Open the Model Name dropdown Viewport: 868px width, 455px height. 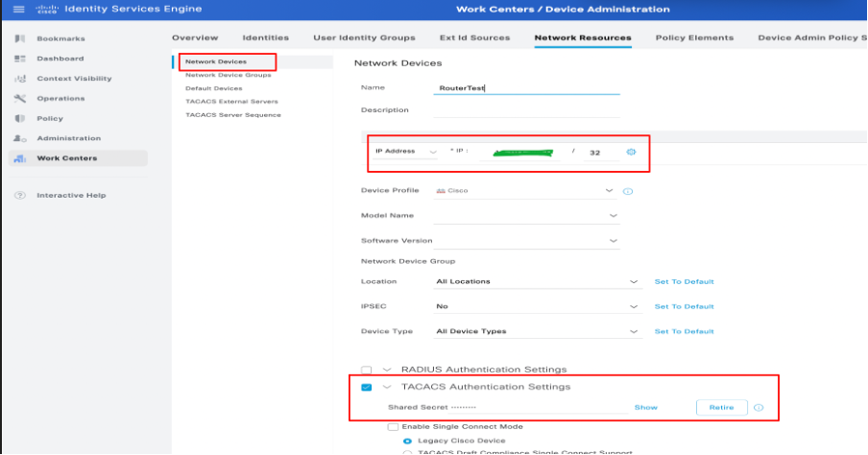pos(526,216)
